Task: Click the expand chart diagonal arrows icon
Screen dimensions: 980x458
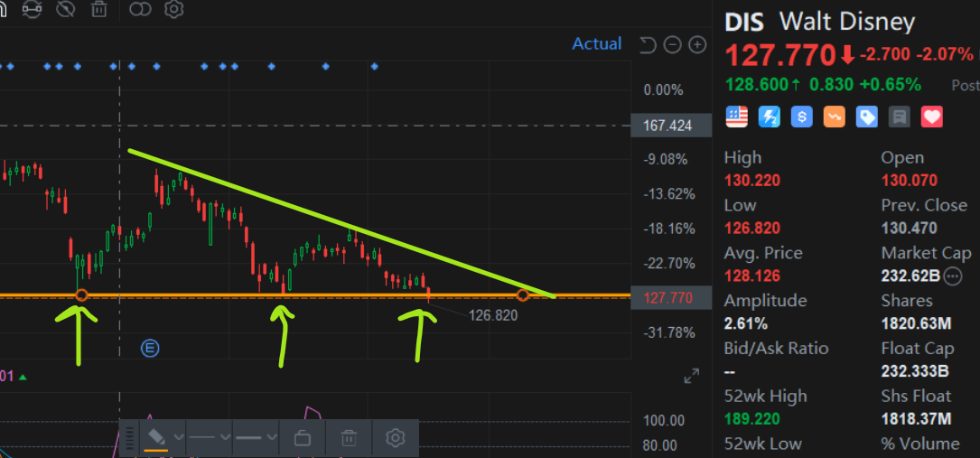Action: [692, 376]
